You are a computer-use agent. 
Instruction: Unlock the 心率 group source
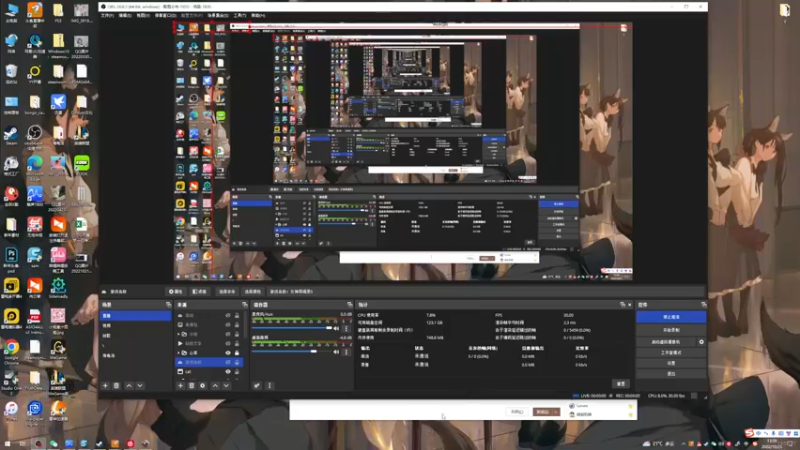pyautogui.click(x=237, y=353)
